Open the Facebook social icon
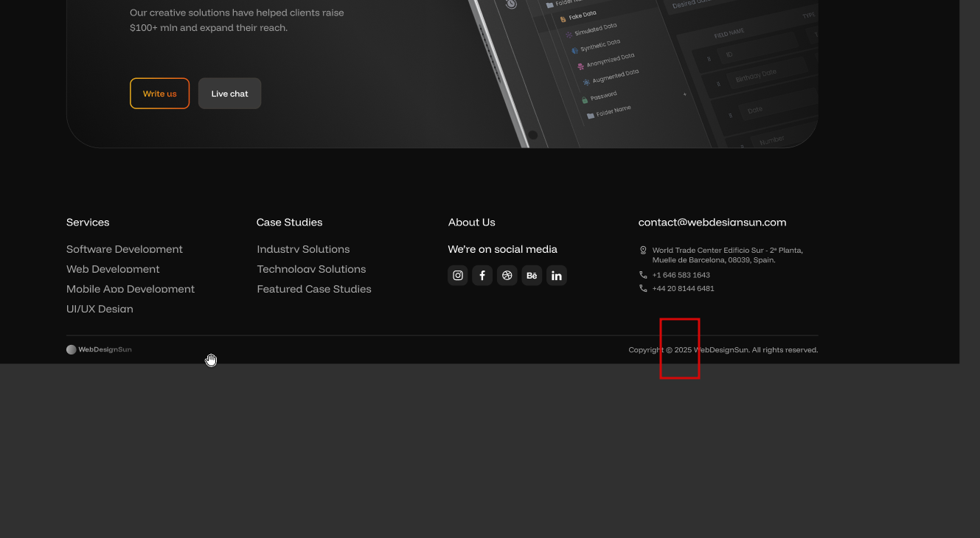This screenshot has width=980, height=538. (482, 276)
